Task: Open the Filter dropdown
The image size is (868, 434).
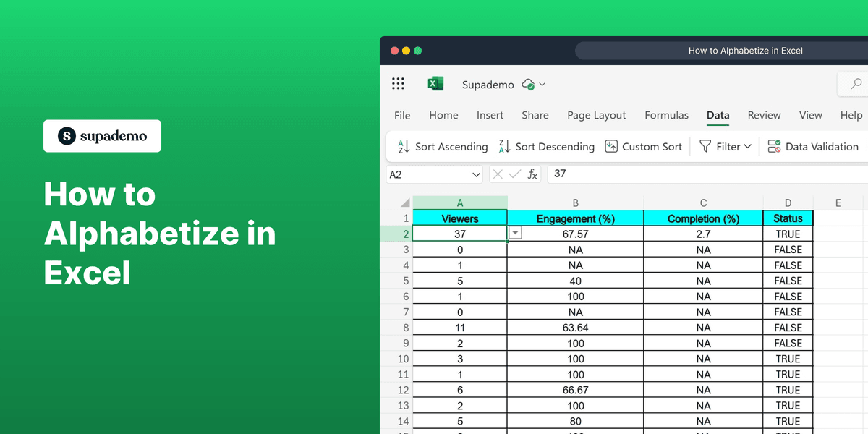Action: pos(726,146)
